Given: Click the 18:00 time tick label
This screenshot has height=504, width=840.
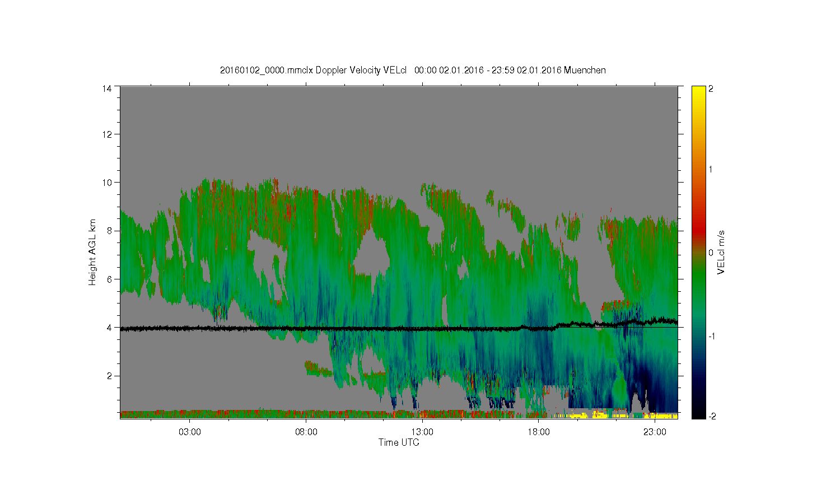Looking at the screenshot, I should [x=538, y=432].
